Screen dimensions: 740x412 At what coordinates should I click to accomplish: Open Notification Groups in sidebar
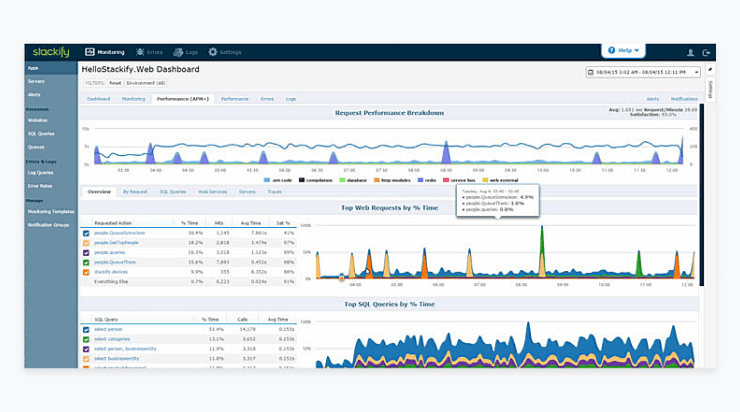click(x=48, y=225)
